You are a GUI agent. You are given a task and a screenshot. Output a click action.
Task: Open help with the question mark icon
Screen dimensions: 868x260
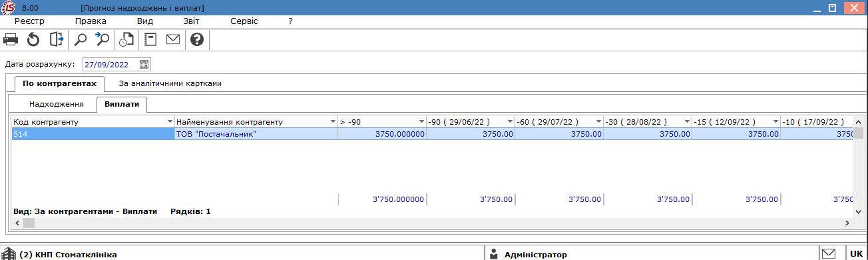point(196,40)
